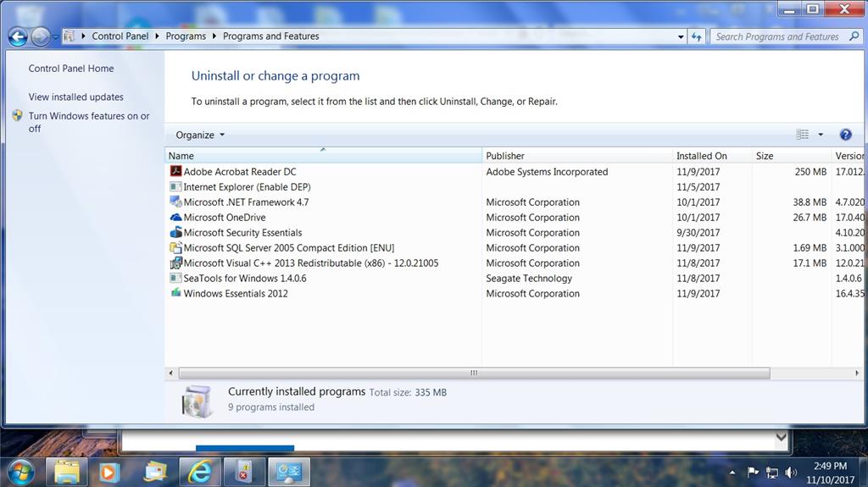Click the Adobe Acrobat Reader DC icon
The width and height of the screenshot is (868, 487).
(175, 171)
